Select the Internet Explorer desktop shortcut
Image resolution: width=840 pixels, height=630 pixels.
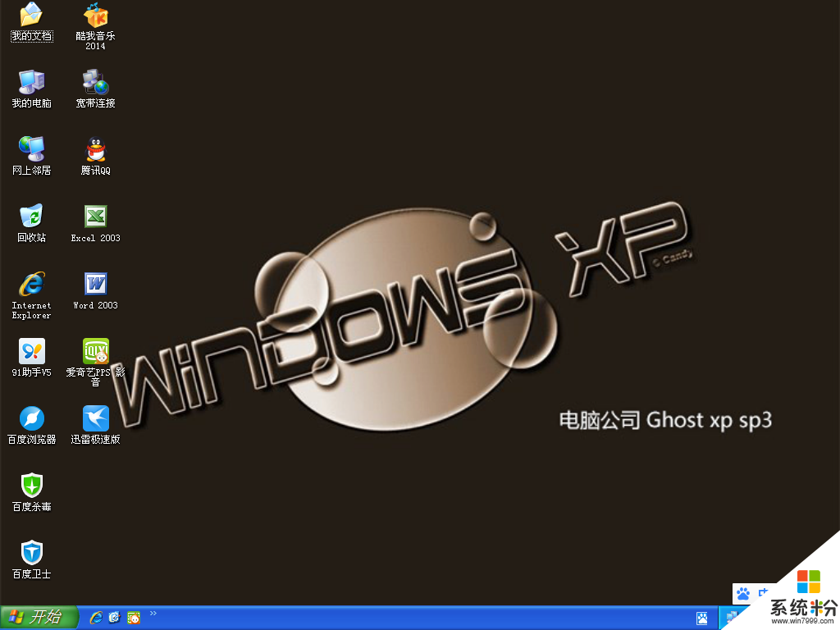point(31,284)
